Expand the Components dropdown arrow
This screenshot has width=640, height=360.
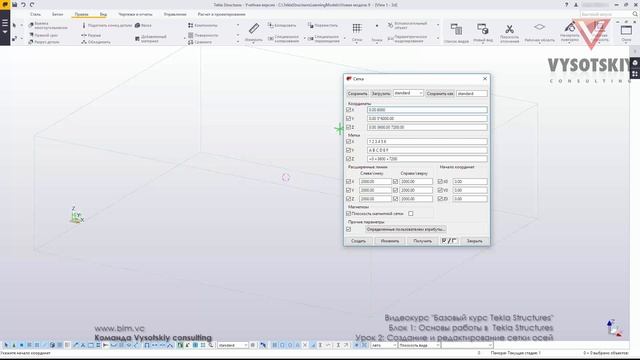[x=238, y=25]
